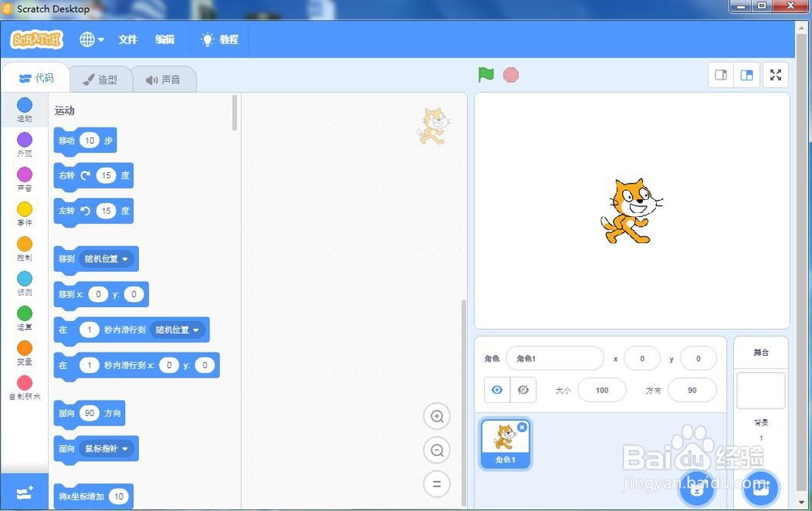Select the 事件 block category

coord(24,214)
